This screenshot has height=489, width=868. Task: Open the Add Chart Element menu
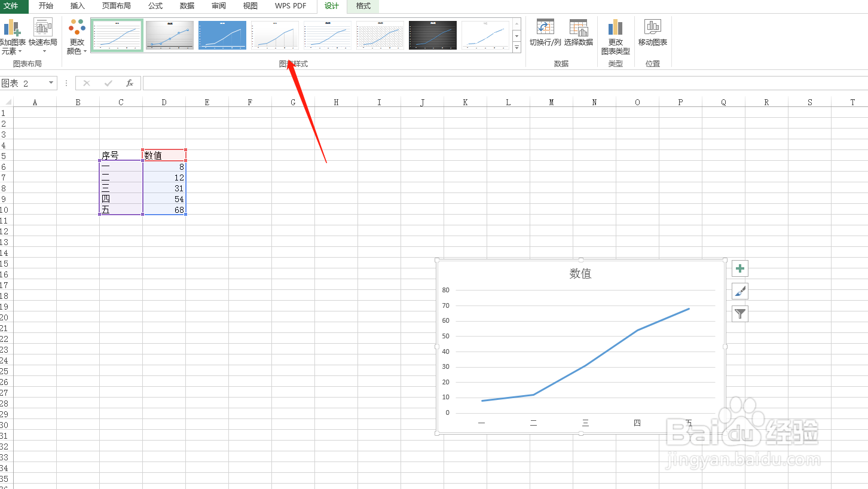13,36
